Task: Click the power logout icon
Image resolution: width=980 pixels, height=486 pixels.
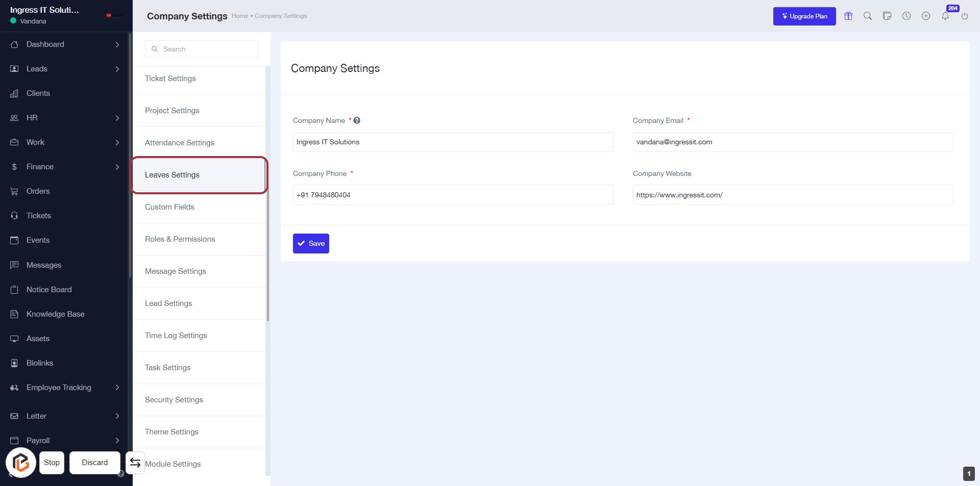Action: click(965, 16)
